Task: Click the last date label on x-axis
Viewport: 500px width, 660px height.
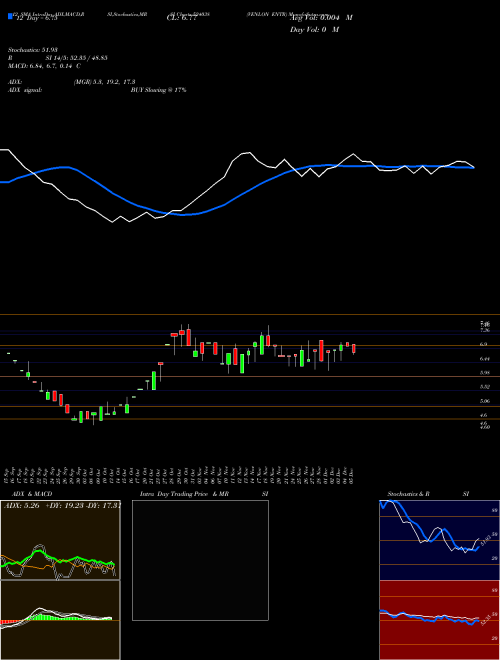Action: point(351,475)
